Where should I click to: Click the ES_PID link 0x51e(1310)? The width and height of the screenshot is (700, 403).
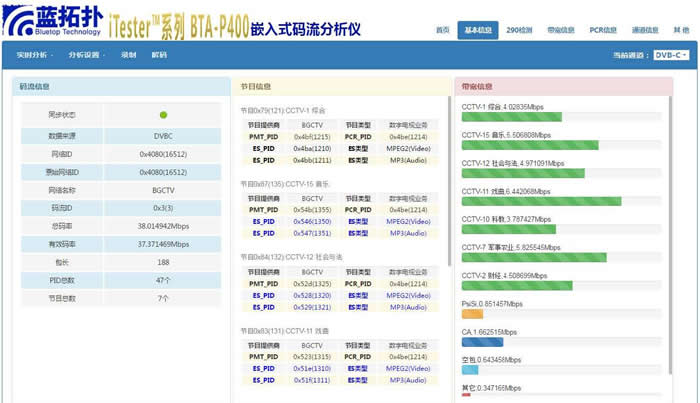point(312,369)
